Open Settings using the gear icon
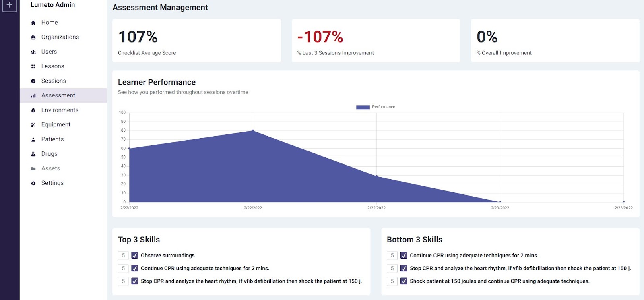Image resolution: width=644 pixels, height=300 pixels. click(x=33, y=183)
